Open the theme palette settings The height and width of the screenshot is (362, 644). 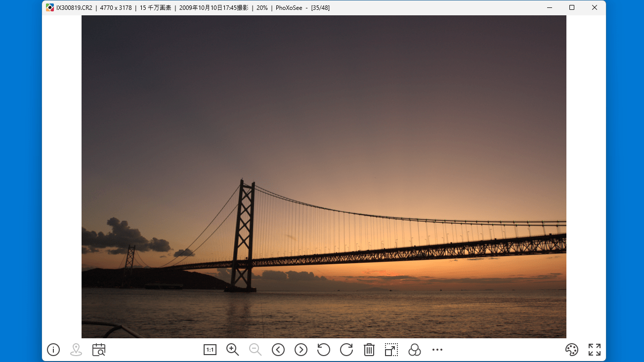tap(571, 350)
